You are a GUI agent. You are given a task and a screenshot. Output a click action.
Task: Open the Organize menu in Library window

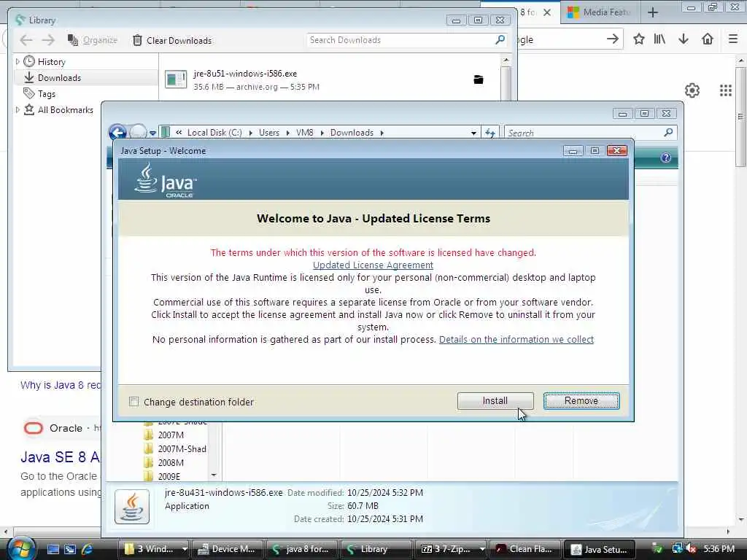[93, 41]
